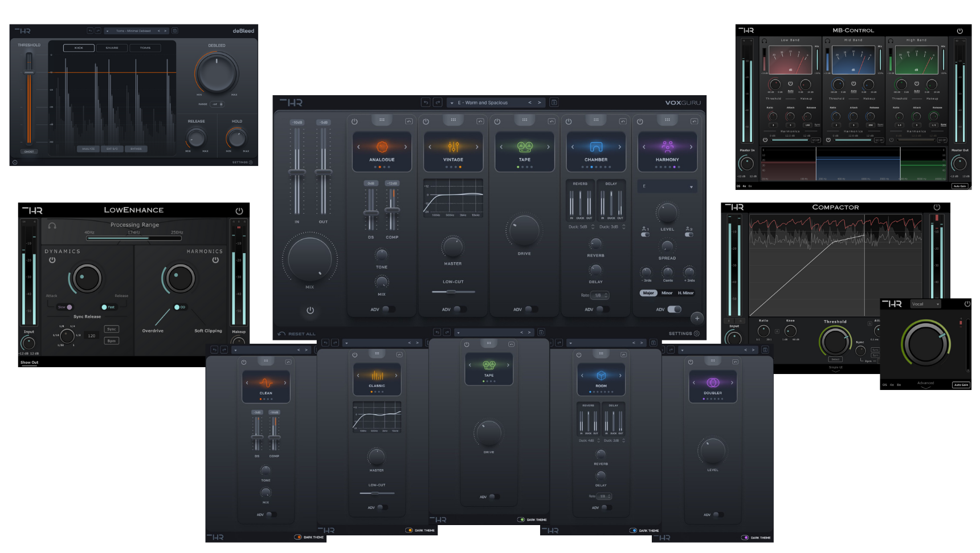
Task: Click the orange Clean waveform icon
Action: point(266,382)
